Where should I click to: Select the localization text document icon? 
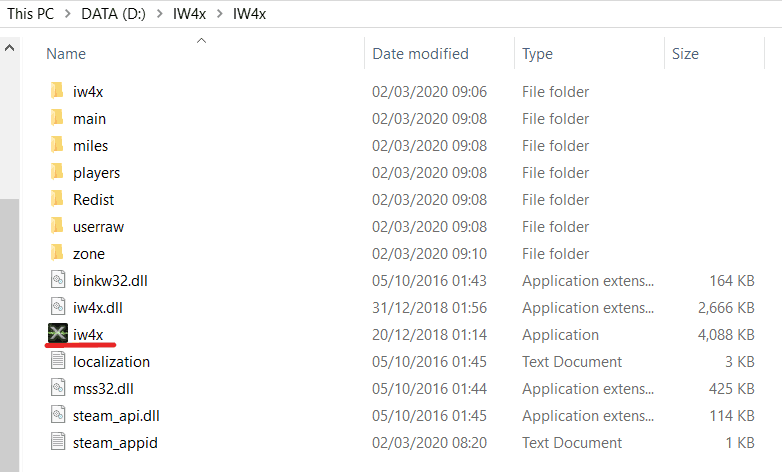pyautogui.click(x=58, y=360)
